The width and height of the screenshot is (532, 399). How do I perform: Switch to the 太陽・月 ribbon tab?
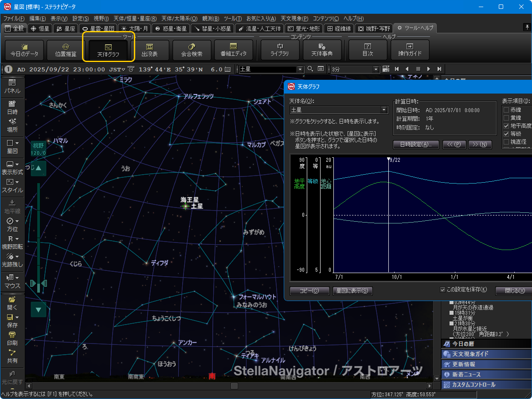tap(135, 28)
